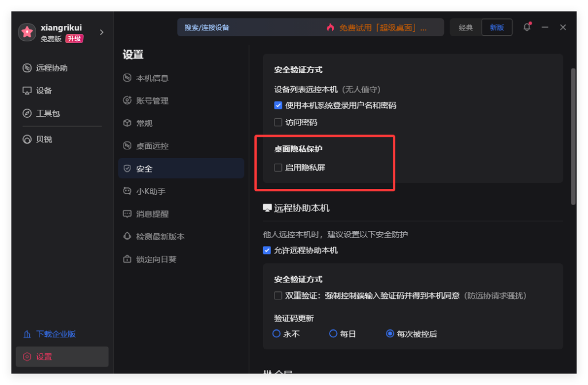
Task: Select 永不 for verification code refresh
Action: pyautogui.click(x=276, y=333)
